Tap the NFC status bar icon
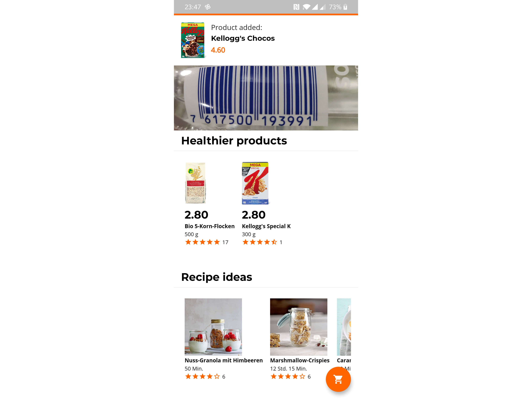 pyautogui.click(x=296, y=7)
